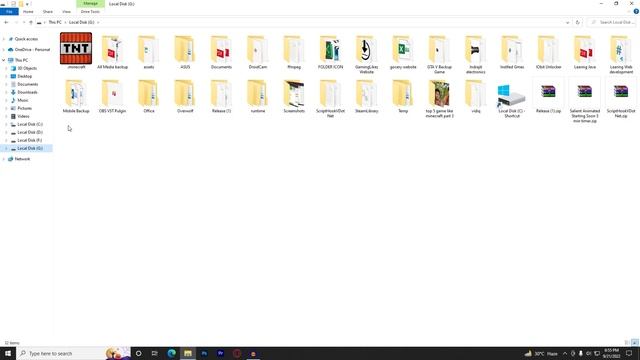This screenshot has height=360, width=640.
Task: Open the View ribbon tab
Action: point(67,11)
